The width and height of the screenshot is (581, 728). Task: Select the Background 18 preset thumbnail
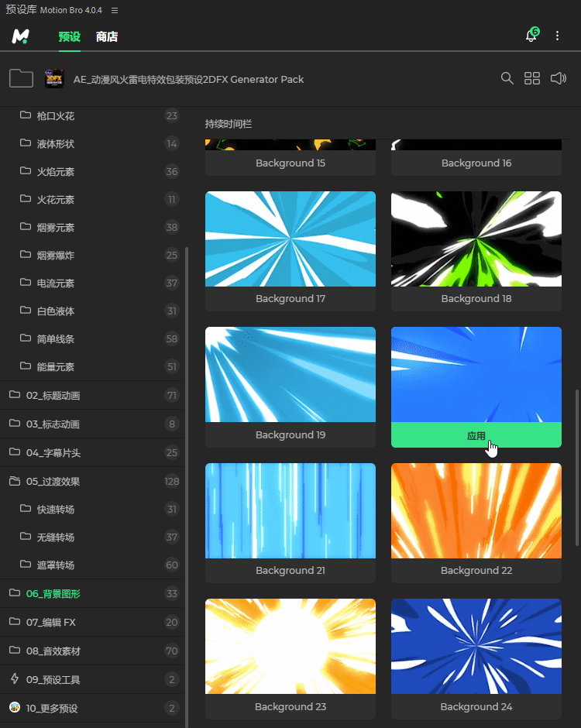pos(476,239)
